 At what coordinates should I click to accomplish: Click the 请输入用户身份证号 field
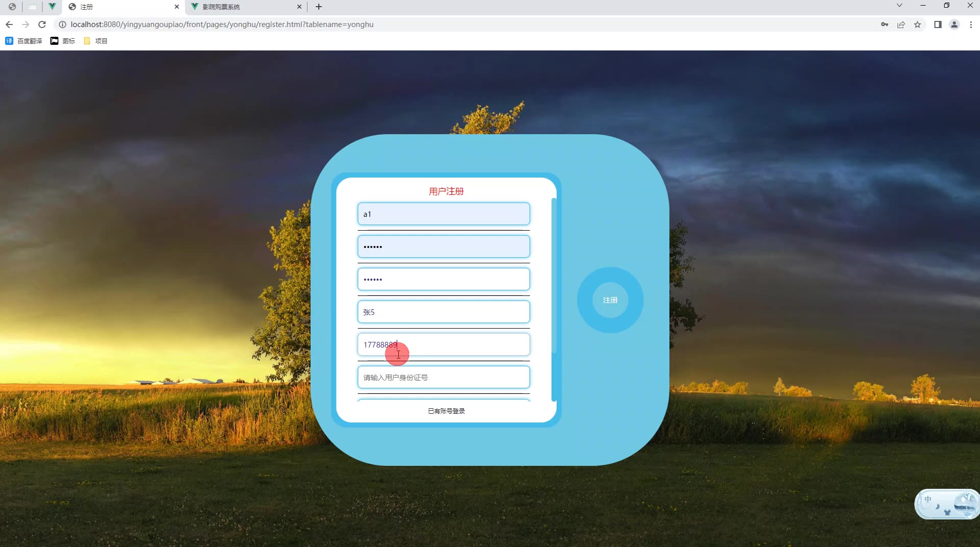444,377
